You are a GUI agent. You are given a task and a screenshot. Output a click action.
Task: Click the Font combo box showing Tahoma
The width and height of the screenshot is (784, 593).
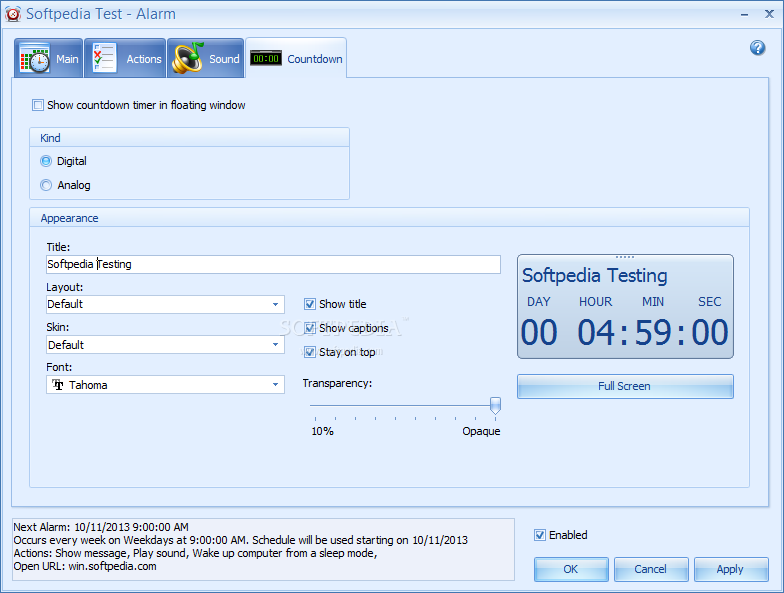[166, 384]
